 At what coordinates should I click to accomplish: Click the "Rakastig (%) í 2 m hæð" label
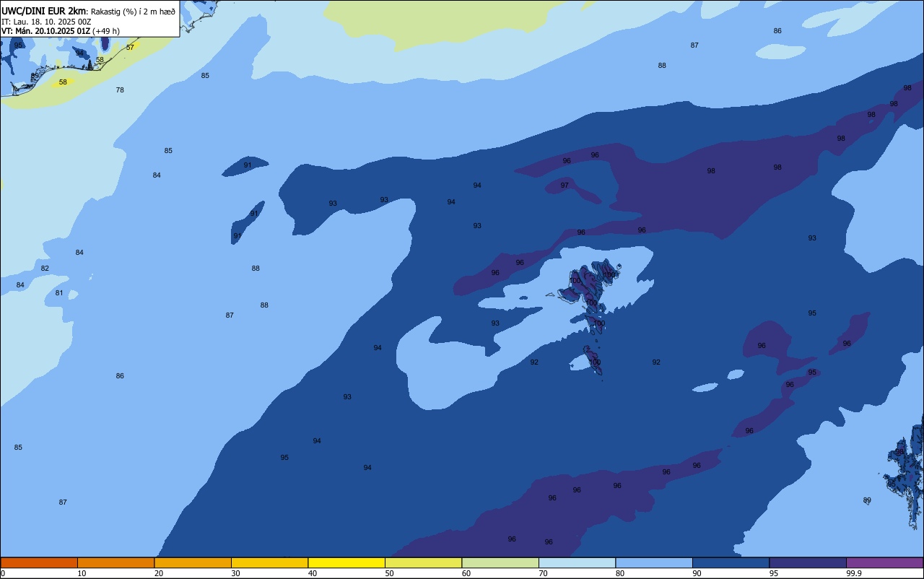pyautogui.click(x=133, y=11)
